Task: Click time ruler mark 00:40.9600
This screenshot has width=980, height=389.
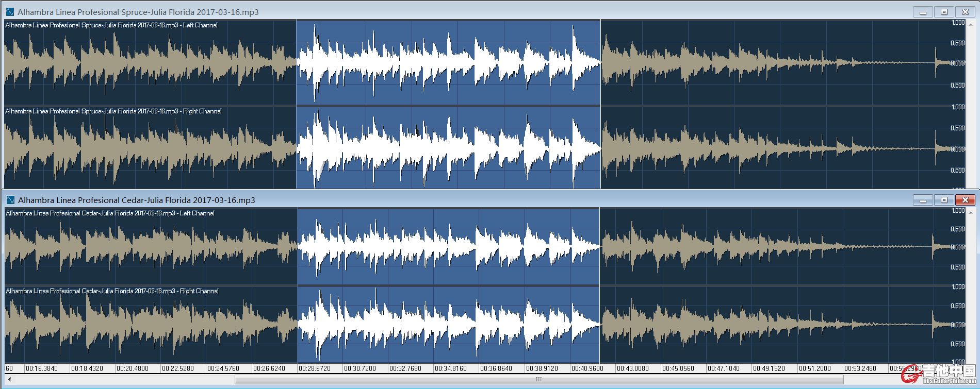Action: point(587,369)
